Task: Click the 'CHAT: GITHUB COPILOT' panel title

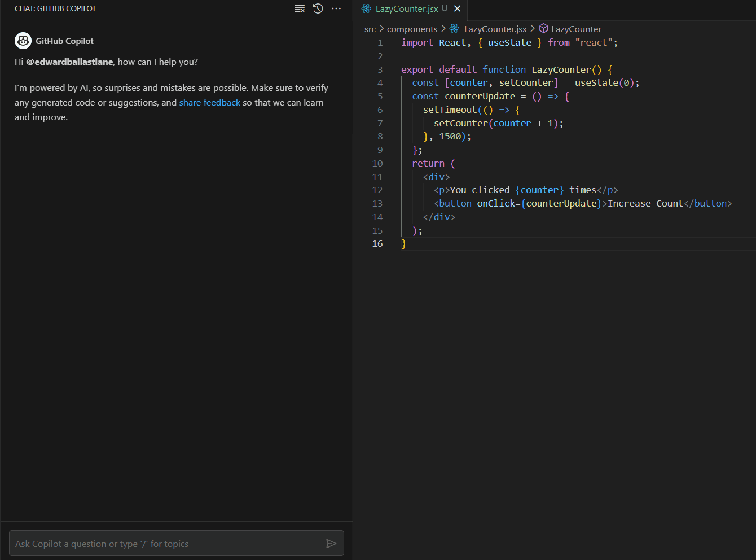Action: pyautogui.click(x=55, y=8)
